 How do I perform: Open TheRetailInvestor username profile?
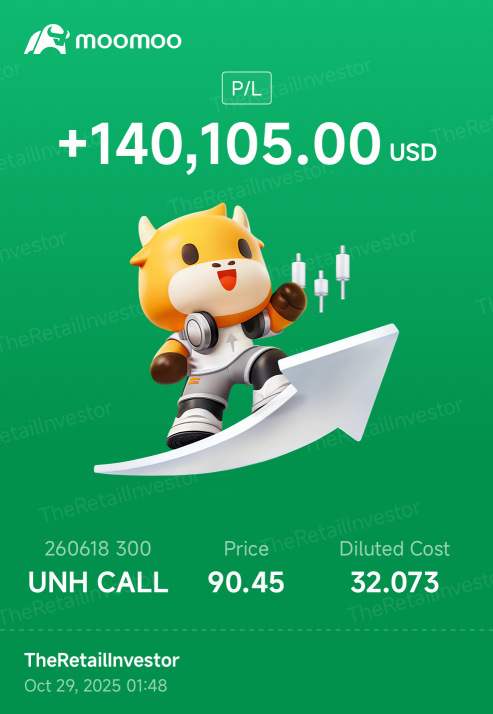click(102, 660)
